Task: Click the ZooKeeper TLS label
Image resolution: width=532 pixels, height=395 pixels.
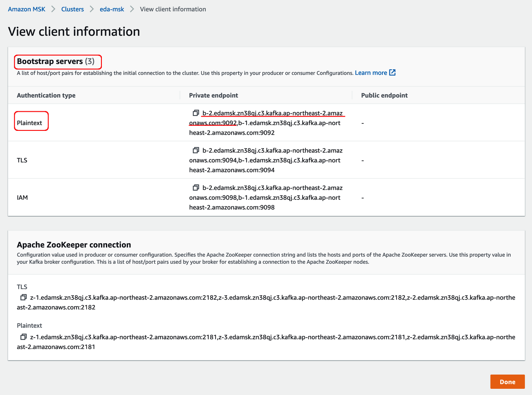Action: [x=22, y=287]
